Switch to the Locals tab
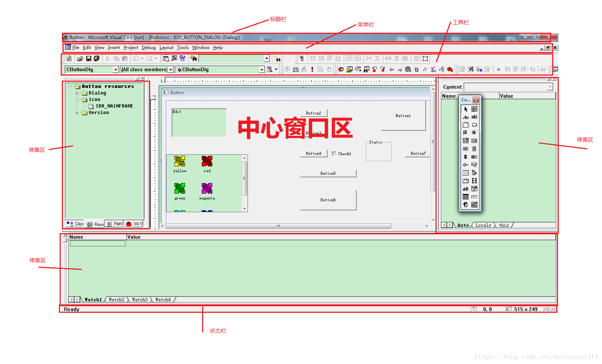Viewport: 602px width, 364px height. (483, 225)
